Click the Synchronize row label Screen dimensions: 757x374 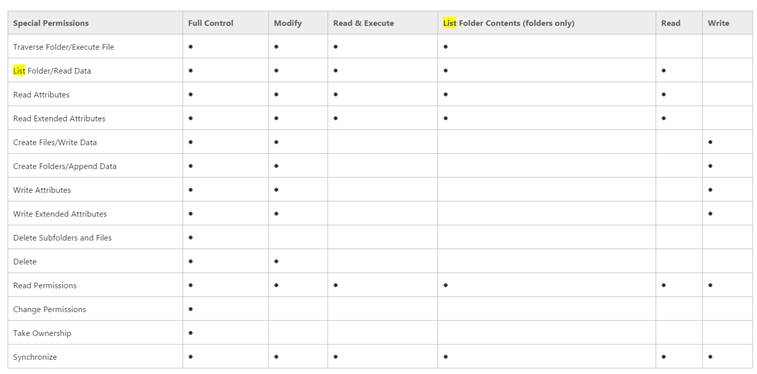pos(35,357)
